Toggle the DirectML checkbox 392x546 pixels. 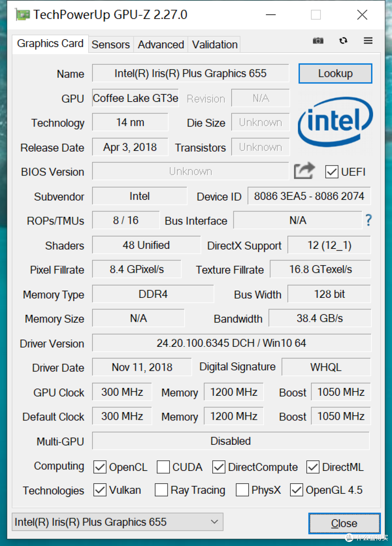click(x=313, y=467)
